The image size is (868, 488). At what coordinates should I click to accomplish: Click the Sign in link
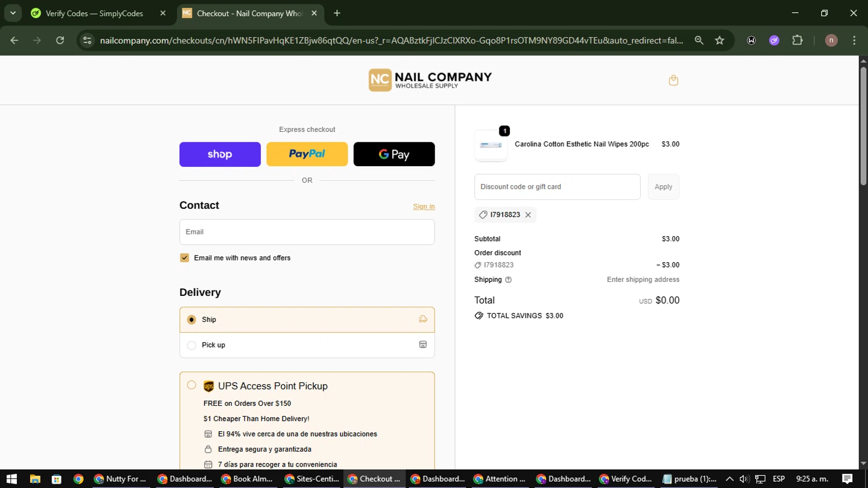424,207
